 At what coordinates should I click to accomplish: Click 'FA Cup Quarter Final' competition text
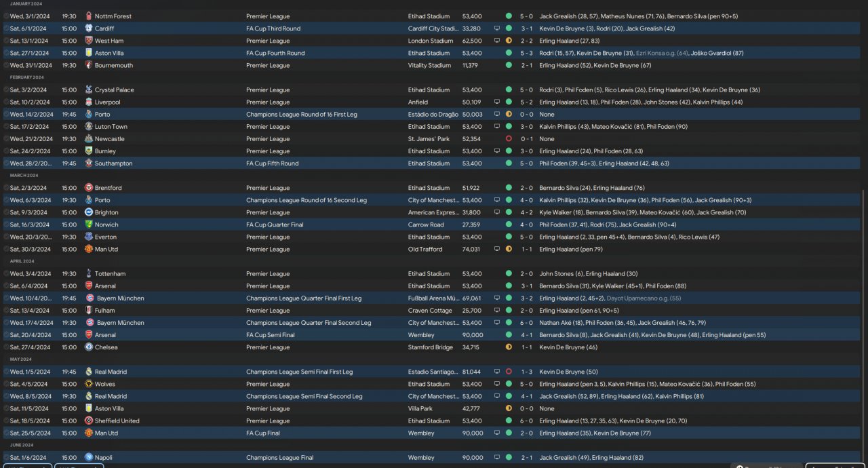pos(275,225)
